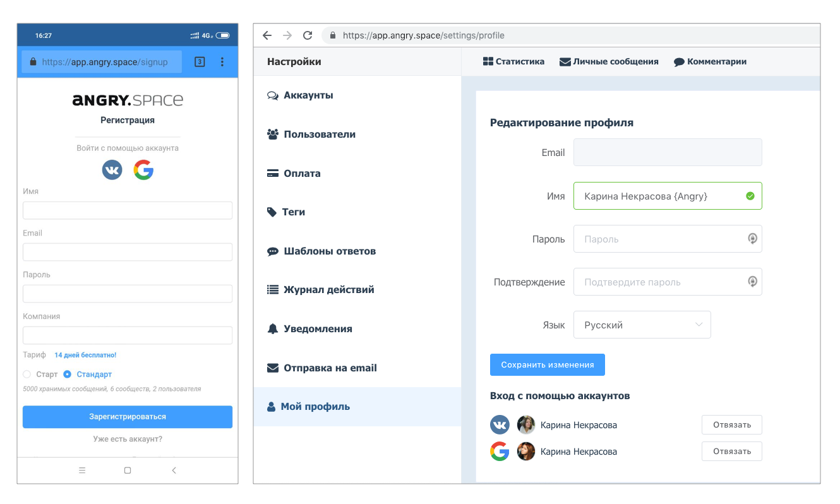Click green checkmark in Имя field
Image resolution: width=840 pixels, height=504 pixels.
pyautogui.click(x=750, y=196)
